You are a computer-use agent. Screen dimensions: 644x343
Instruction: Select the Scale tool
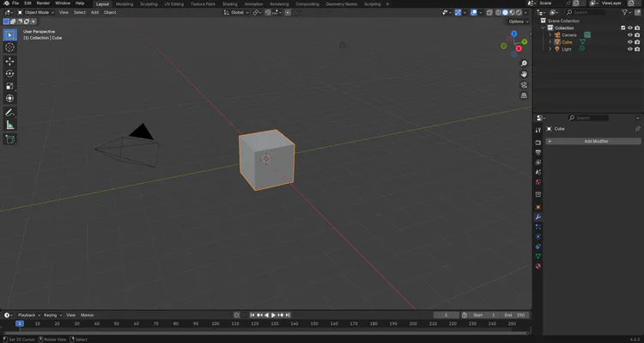point(9,86)
